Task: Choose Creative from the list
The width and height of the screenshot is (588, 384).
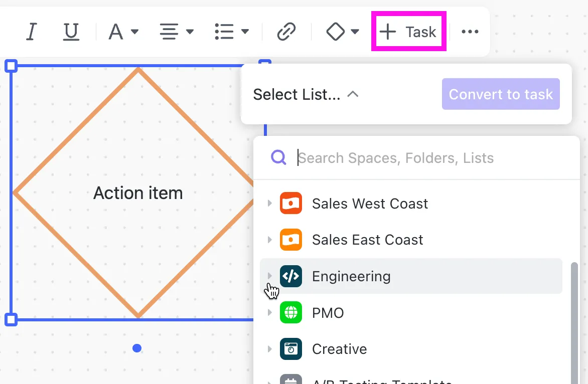Action: pyautogui.click(x=339, y=349)
